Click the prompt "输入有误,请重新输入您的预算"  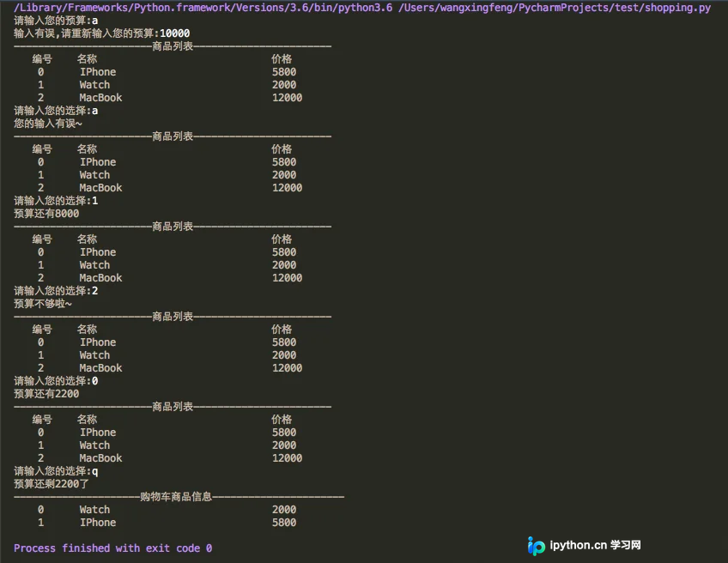tap(83, 33)
